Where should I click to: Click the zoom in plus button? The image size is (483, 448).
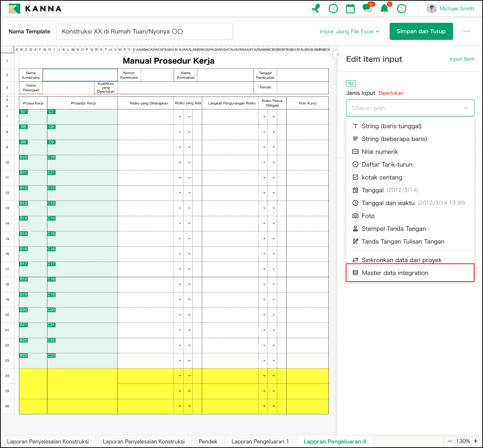pyautogui.click(x=476, y=441)
